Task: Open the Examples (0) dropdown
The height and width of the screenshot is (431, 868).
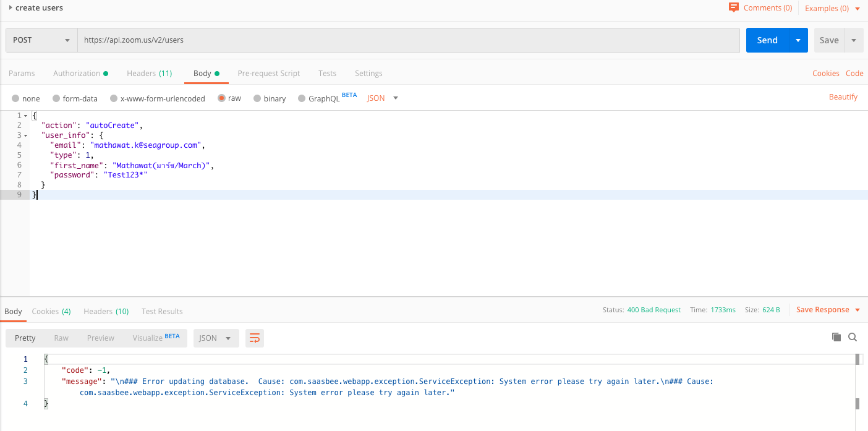Action: pyautogui.click(x=832, y=9)
